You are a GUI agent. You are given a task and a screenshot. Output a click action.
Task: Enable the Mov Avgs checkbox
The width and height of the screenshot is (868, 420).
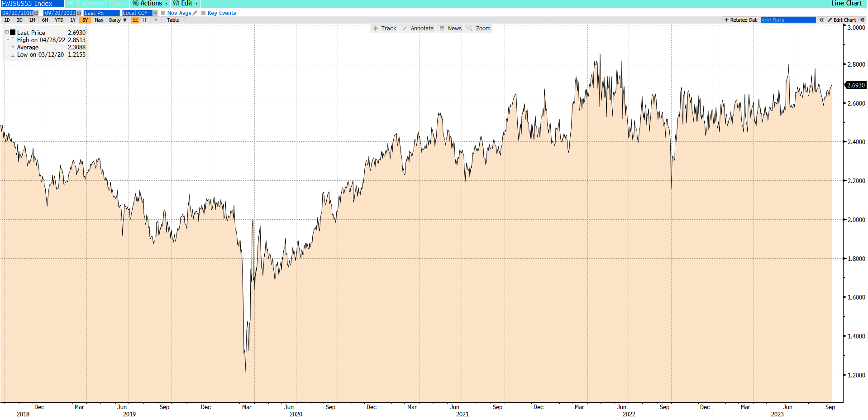[x=163, y=13]
